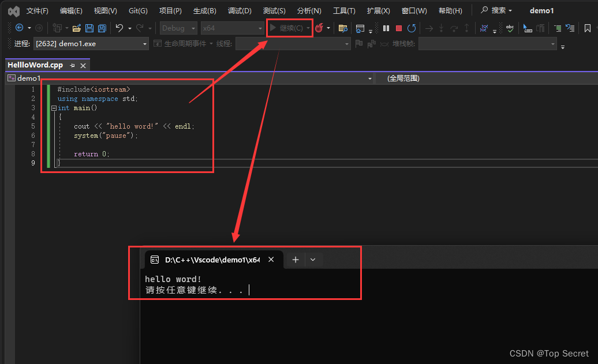Toggle the pin on HellloWord.cpp tab
The image size is (598, 364).
[73, 66]
